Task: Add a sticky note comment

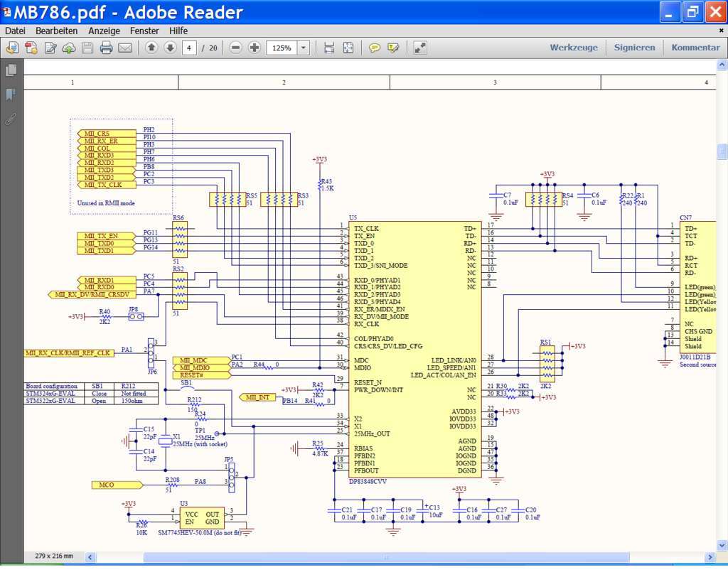Action: (374, 48)
